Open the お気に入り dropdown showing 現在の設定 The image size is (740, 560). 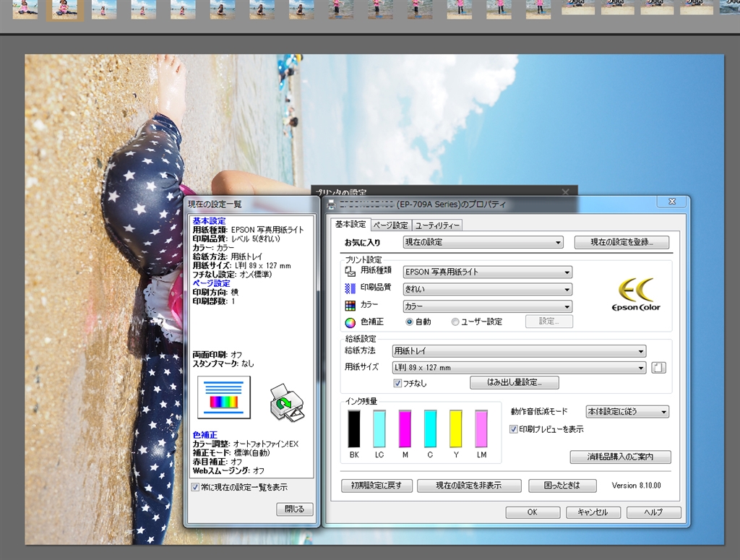tap(483, 242)
